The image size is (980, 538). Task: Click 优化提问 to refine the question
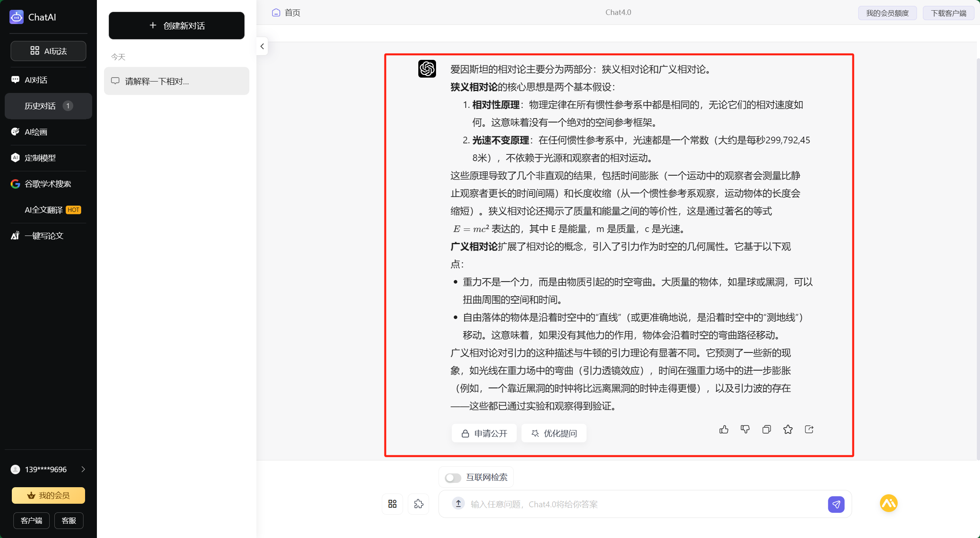tap(553, 433)
